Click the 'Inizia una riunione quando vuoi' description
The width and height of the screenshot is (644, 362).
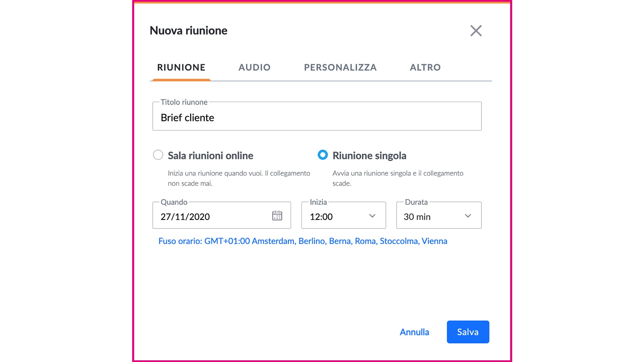(238, 178)
